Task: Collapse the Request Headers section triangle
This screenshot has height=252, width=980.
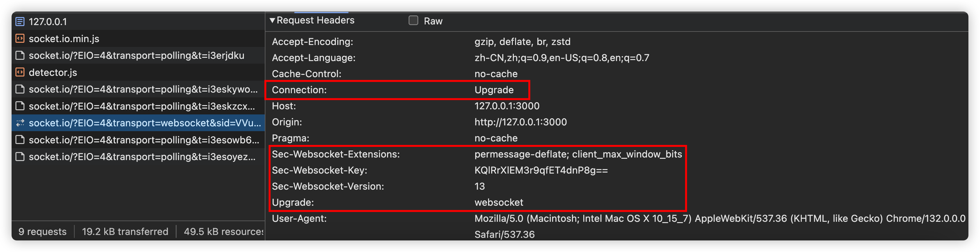Action: coord(273,20)
